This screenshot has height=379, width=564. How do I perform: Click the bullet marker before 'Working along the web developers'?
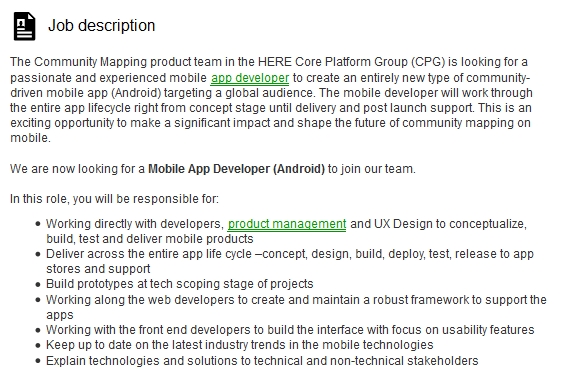pyautogui.click(x=38, y=300)
